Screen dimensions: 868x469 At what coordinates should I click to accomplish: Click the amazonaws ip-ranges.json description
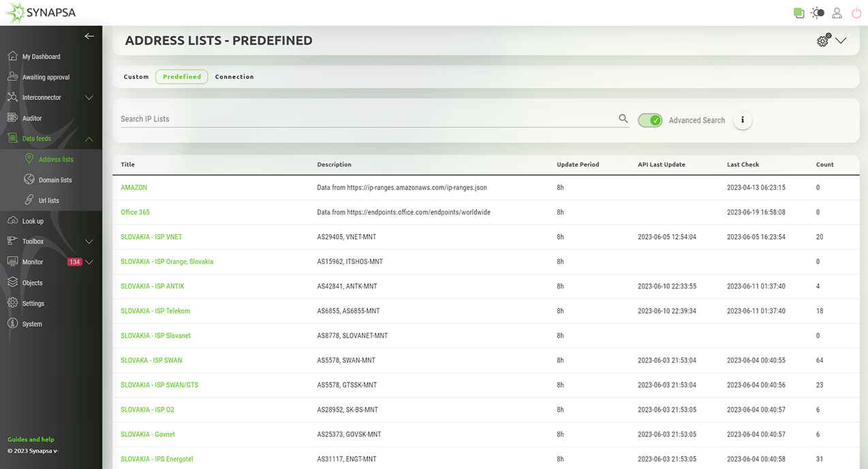coord(402,187)
